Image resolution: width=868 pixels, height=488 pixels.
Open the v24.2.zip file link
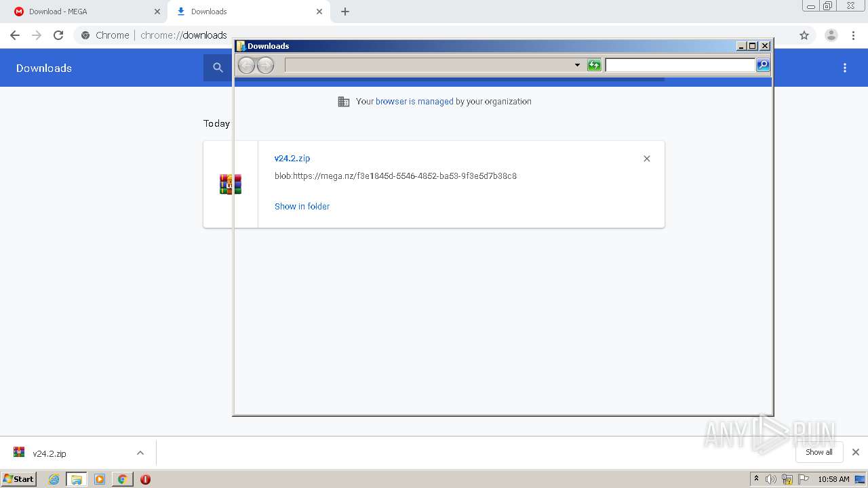292,158
